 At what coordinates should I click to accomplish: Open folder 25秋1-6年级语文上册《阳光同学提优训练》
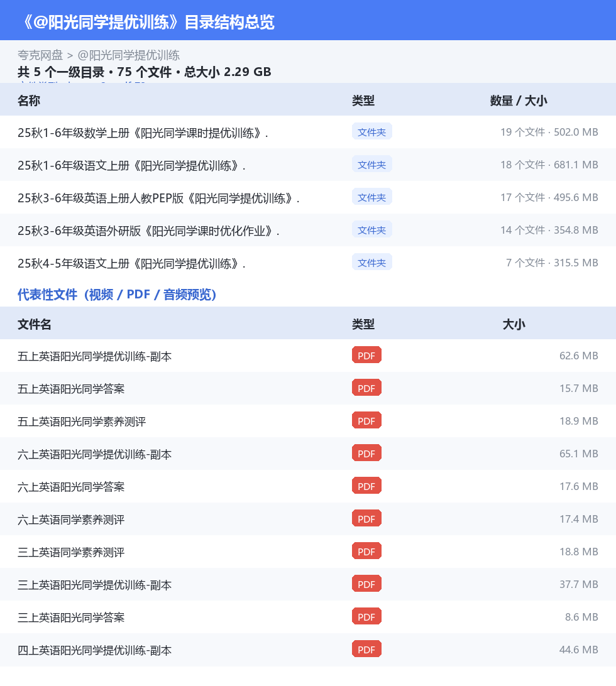pyautogui.click(x=131, y=165)
